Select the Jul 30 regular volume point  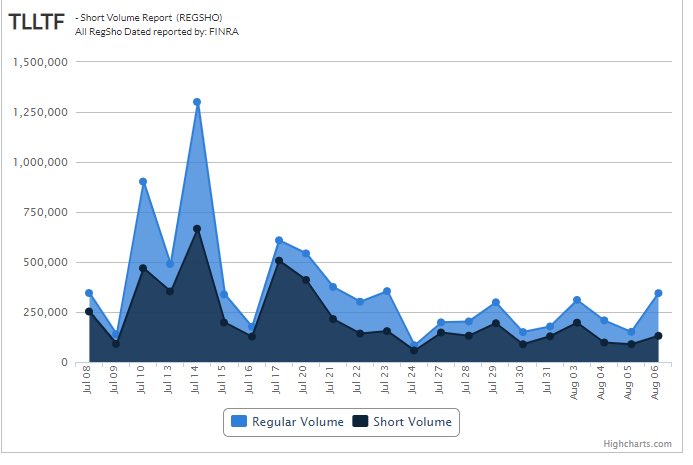(523, 332)
